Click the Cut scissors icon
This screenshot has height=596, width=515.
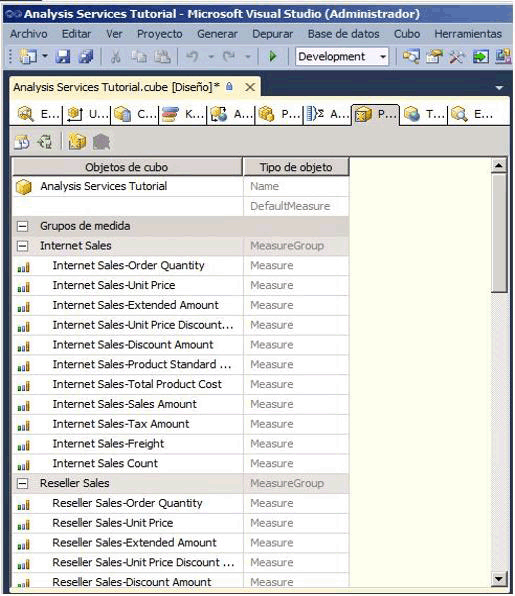116,57
